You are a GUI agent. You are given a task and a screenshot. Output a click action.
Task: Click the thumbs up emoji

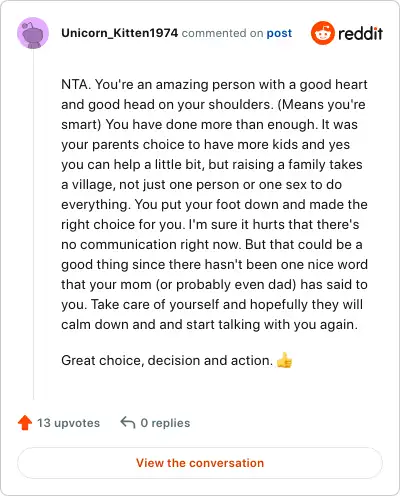click(284, 360)
